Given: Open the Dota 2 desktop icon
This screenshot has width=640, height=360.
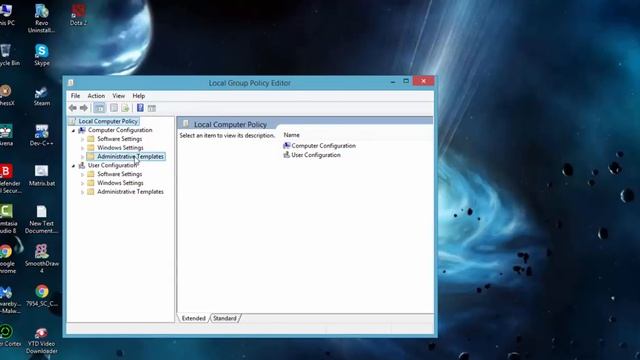Looking at the screenshot, I should 78,15.
